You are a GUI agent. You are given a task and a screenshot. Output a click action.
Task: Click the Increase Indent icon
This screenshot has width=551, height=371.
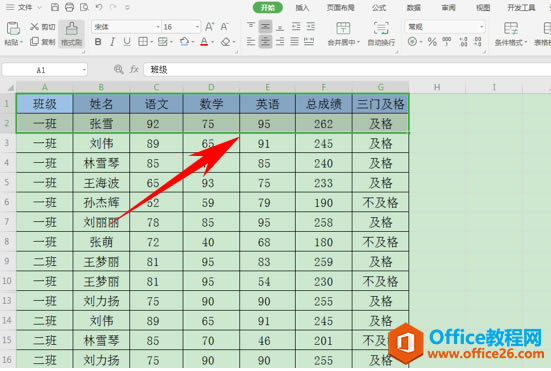tap(311, 27)
